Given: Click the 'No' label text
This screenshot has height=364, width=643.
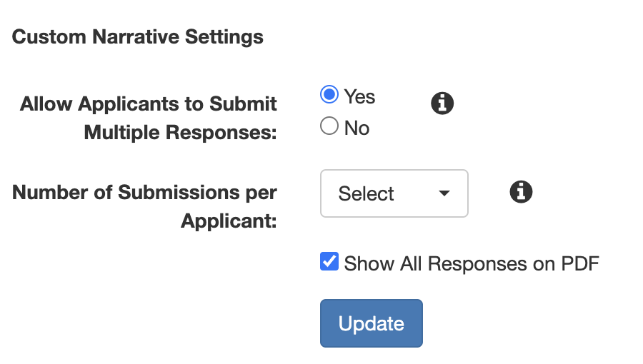Looking at the screenshot, I should 357,128.
